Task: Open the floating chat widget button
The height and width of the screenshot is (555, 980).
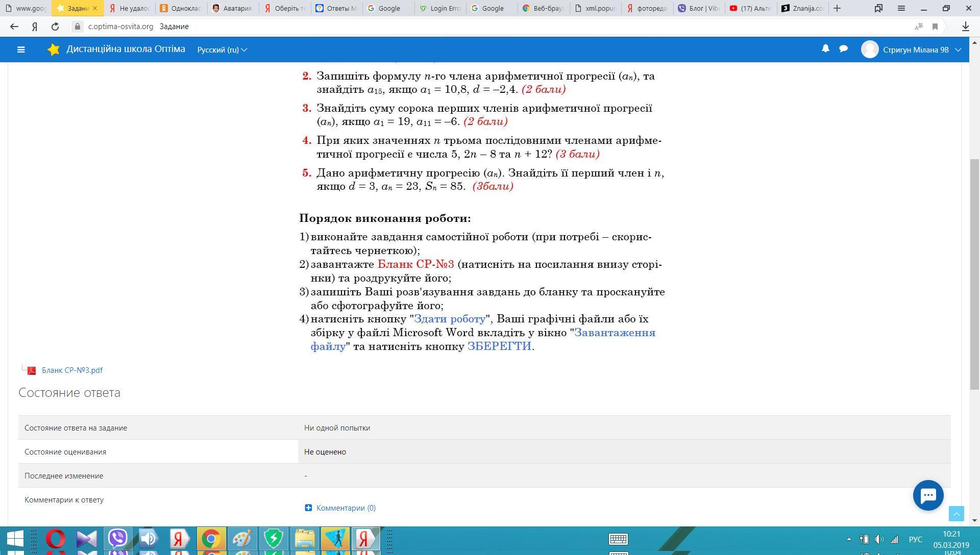Action: point(928,495)
